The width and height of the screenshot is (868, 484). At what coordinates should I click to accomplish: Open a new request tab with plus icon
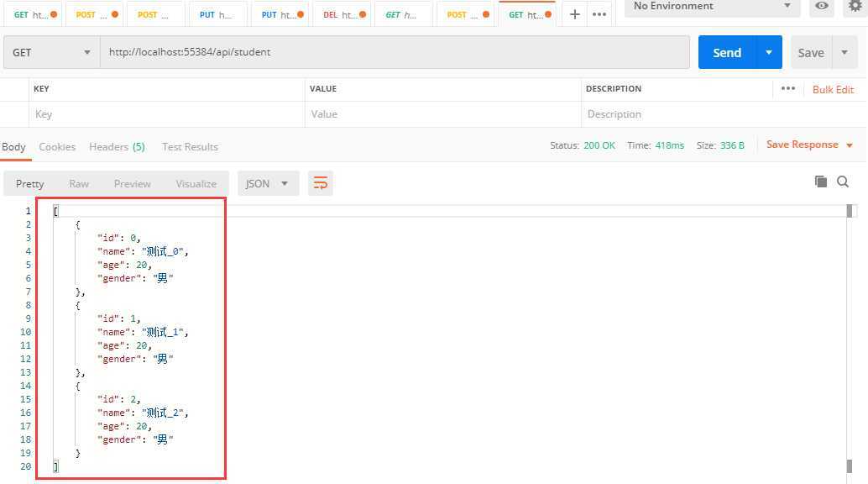(x=574, y=14)
